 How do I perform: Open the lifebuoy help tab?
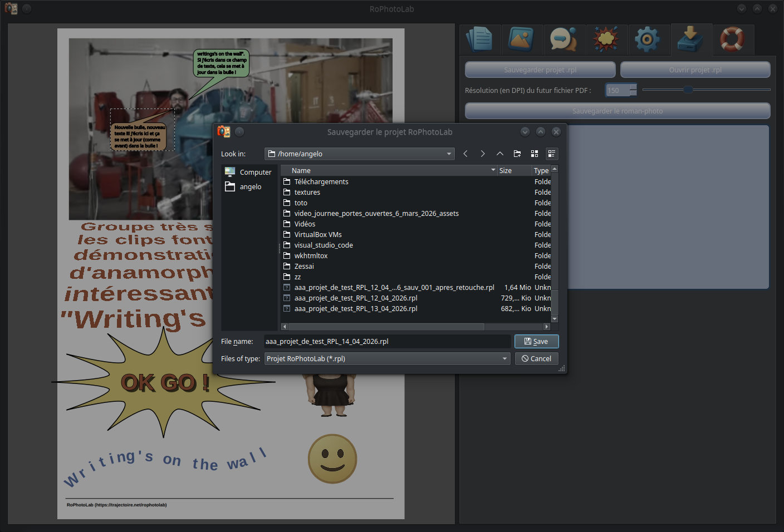[732, 40]
